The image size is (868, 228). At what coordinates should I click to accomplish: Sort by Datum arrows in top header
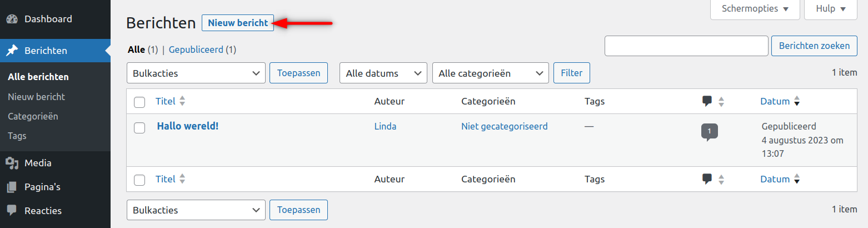tap(797, 102)
